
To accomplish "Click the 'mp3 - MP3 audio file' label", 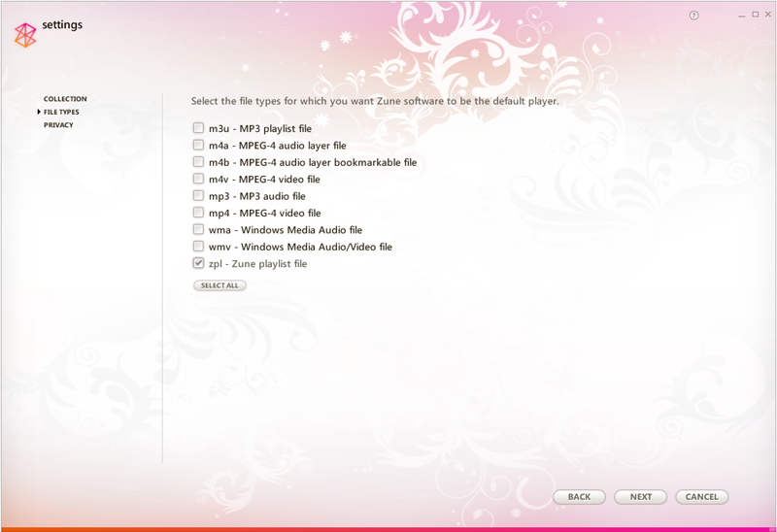I will pos(257,196).
